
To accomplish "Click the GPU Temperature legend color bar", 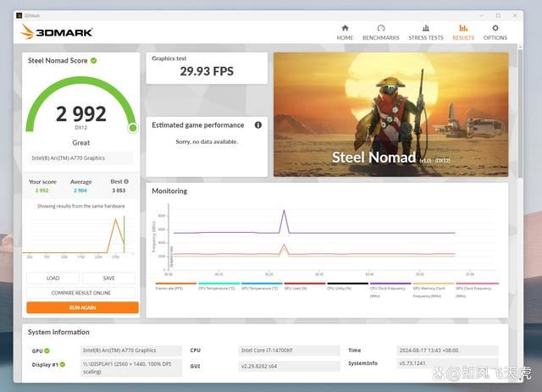I will click(x=262, y=284).
